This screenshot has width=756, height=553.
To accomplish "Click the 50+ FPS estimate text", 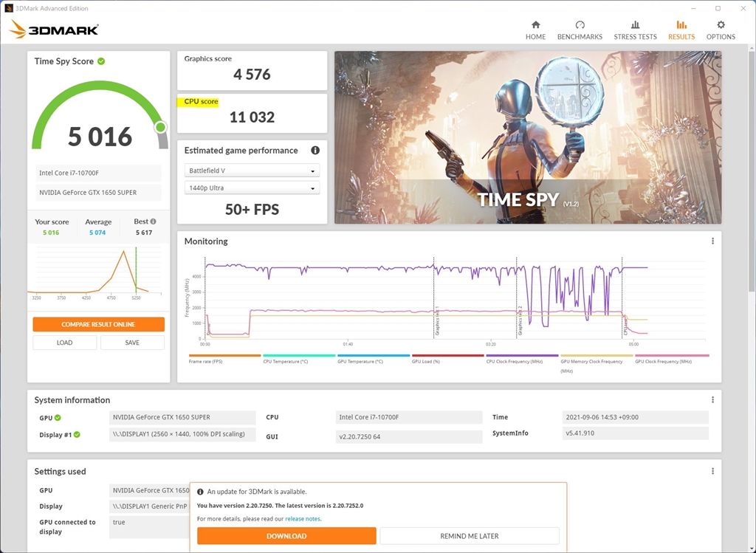I will coord(252,209).
